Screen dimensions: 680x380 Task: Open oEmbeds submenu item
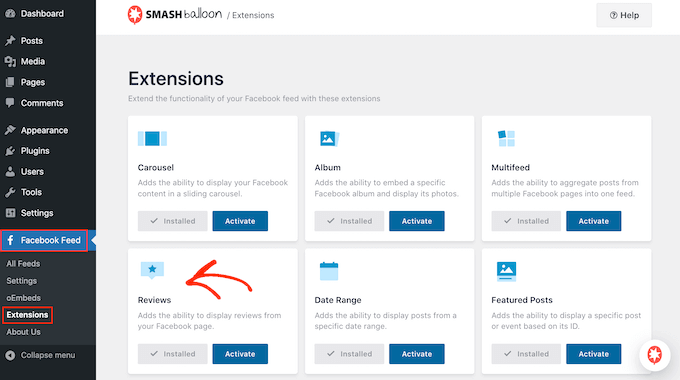click(23, 298)
